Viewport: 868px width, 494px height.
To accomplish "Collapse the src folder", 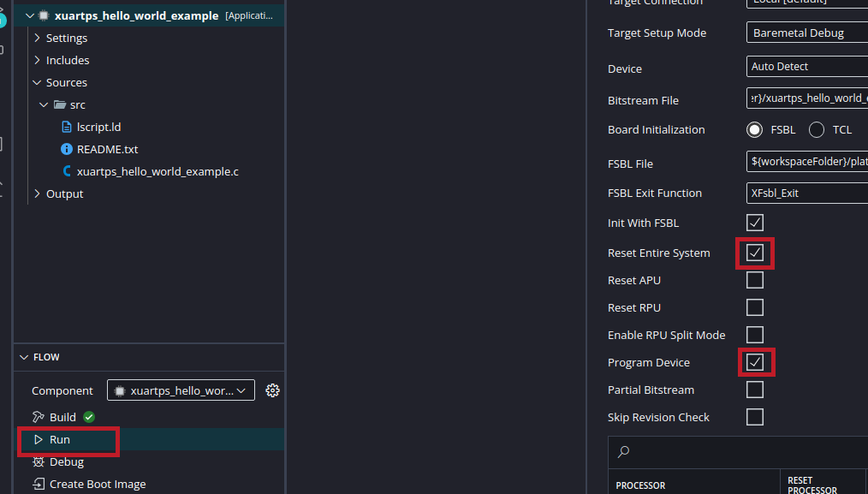I will 44,104.
